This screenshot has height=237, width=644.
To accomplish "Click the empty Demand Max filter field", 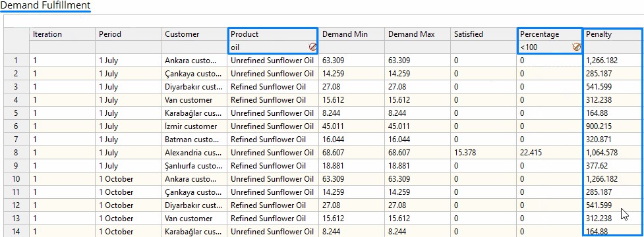I will [x=418, y=47].
